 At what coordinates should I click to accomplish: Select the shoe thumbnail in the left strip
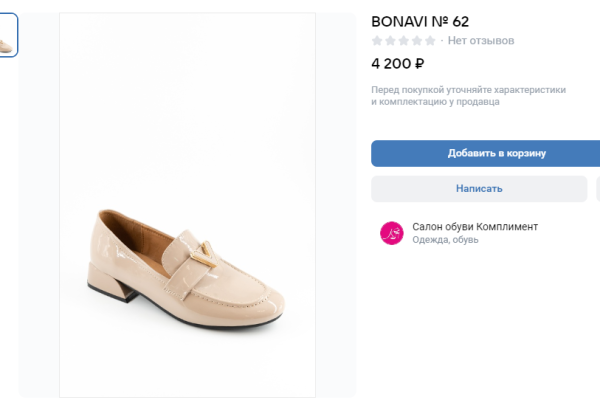pos(8,35)
